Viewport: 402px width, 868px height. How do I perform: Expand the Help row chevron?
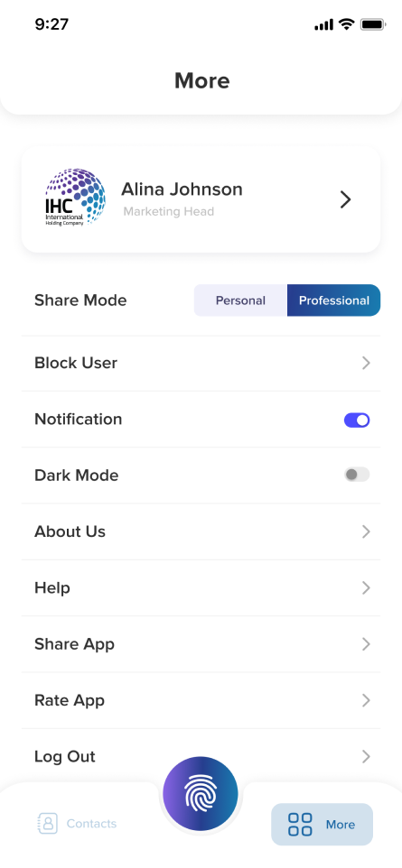pyautogui.click(x=366, y=587)
